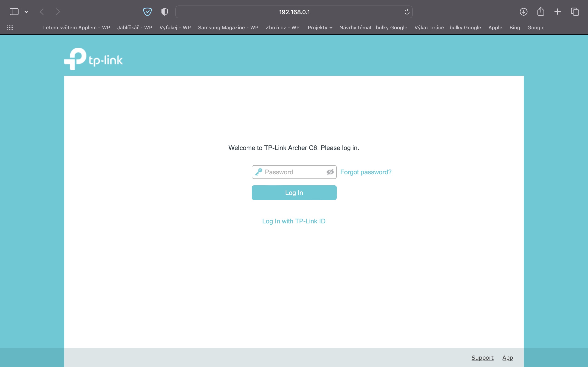Show the tab overview icon
The width and height of the screenshot is (588, 367).
[575, 12]
